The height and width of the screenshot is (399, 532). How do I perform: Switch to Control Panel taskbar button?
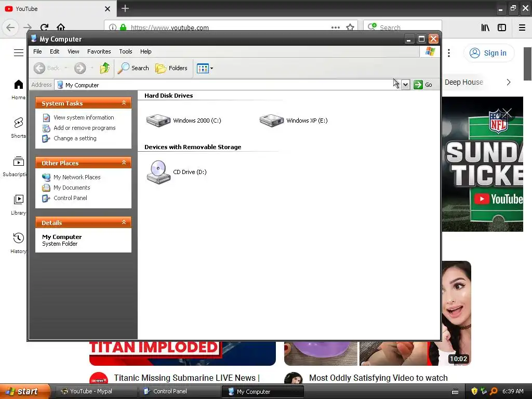click(x=179, y=391)
